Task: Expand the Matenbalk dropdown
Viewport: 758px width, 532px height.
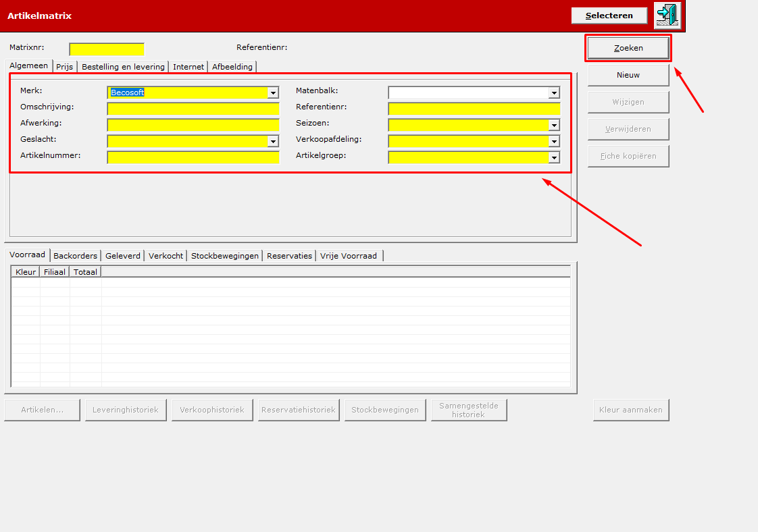Action: click(554, 92)
